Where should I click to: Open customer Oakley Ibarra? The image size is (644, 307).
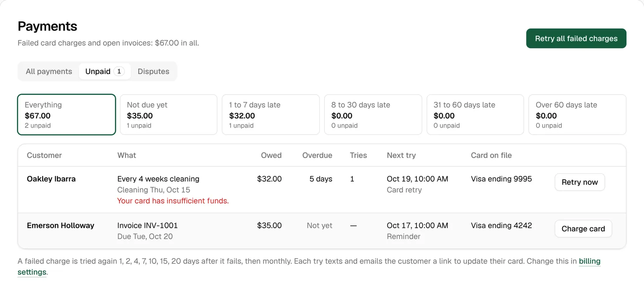click(x=51, y=179)
